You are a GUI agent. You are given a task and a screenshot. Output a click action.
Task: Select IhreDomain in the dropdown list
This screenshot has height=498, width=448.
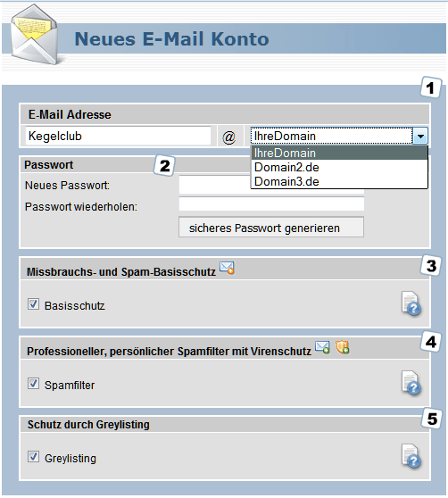coord(339,153)
